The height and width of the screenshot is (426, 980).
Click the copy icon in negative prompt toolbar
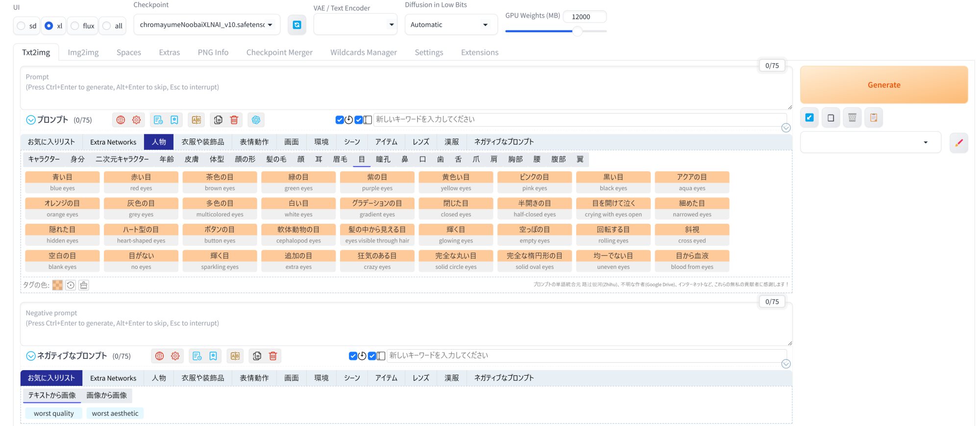257,356
